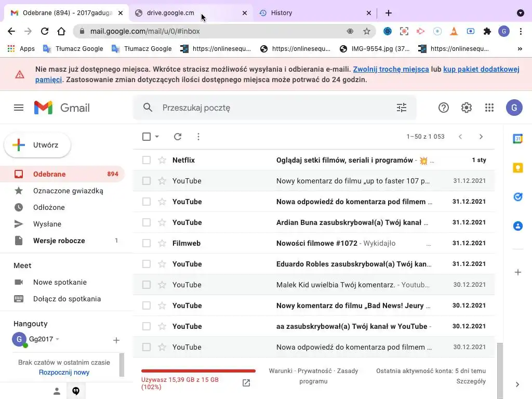The width and height of the screenshot is (532, 399).
Task: Open the Gmail account avatar
Action: click(x=514, y=108)
